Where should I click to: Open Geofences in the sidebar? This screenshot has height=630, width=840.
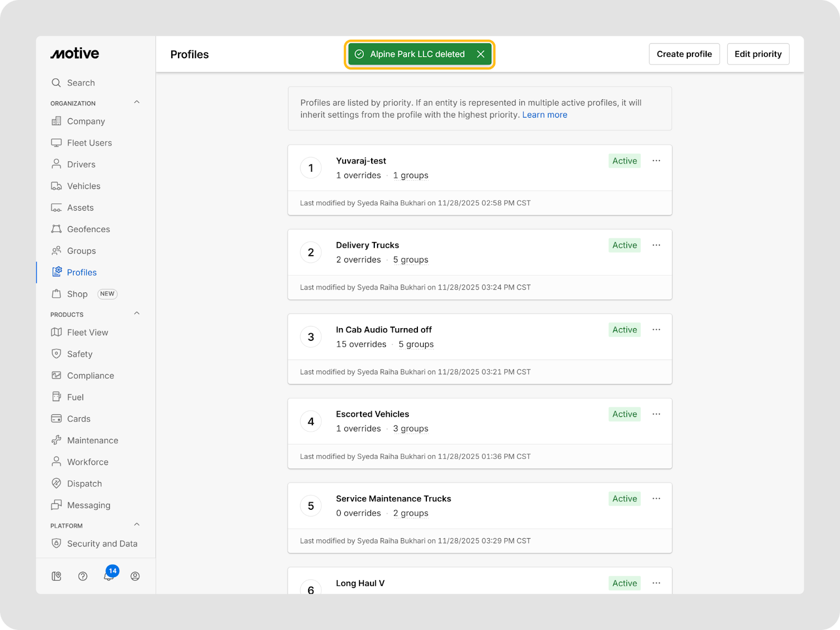coord(88,229)
